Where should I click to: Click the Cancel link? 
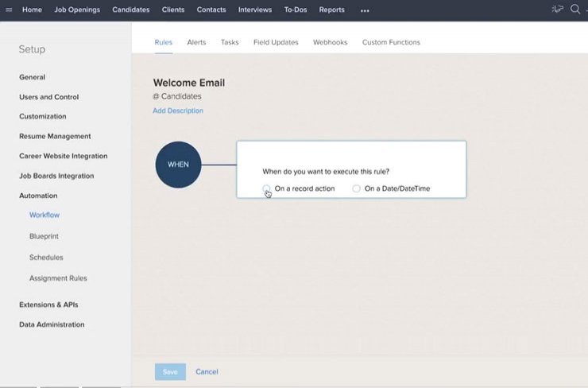pos(207,372)
